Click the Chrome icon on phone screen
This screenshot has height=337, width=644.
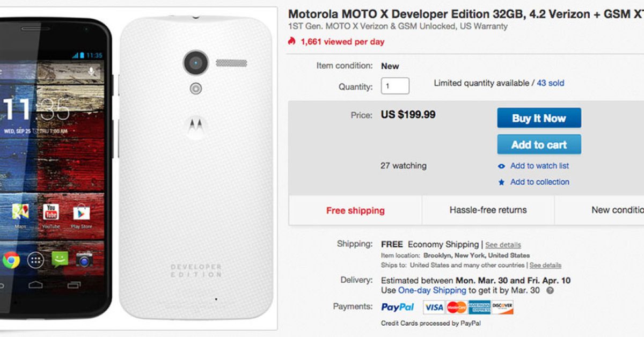coord(11,261)
